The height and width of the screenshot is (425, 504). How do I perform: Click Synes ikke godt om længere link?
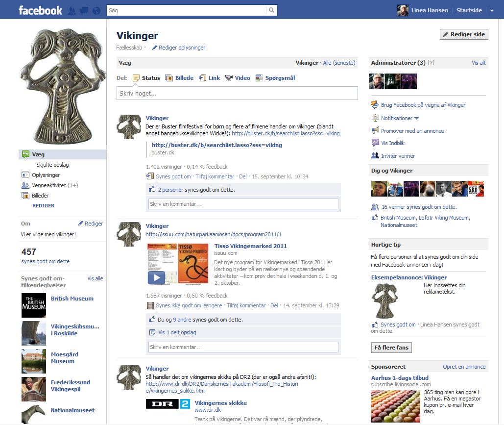pyautogui.click(x=189, y=305)
